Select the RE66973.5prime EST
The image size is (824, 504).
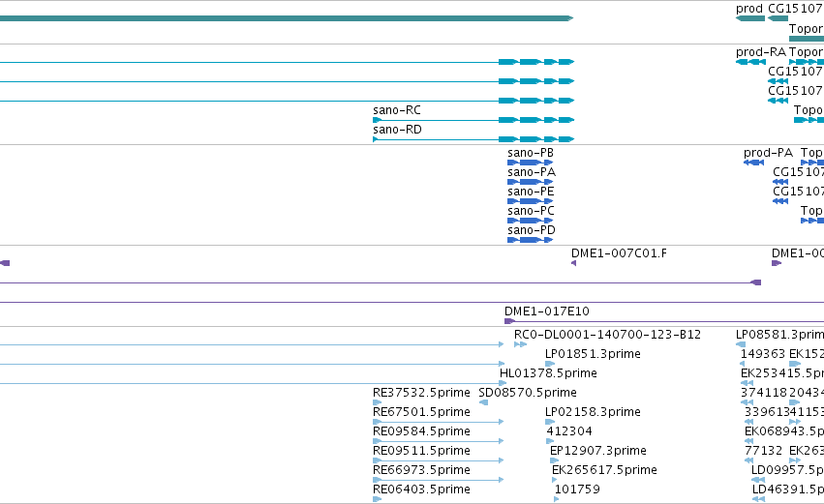421,470
